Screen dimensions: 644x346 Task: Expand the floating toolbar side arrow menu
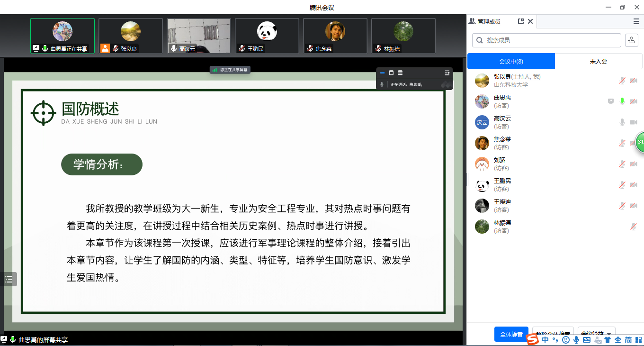click(447, 73)
